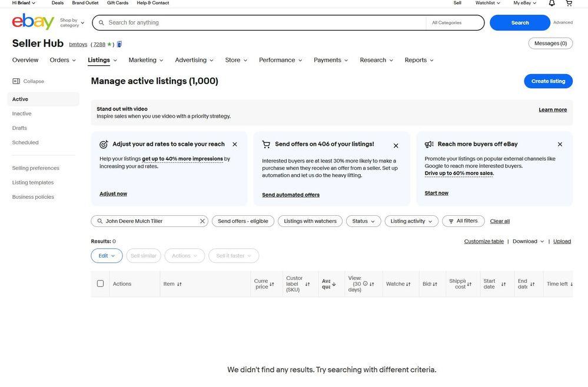Open the All Categories dropdown
This screenshot has height=387, width=588.
455,22
